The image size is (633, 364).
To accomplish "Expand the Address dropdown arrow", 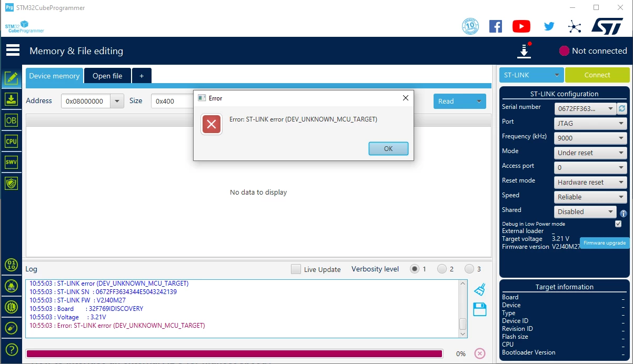I will point(117,101).
